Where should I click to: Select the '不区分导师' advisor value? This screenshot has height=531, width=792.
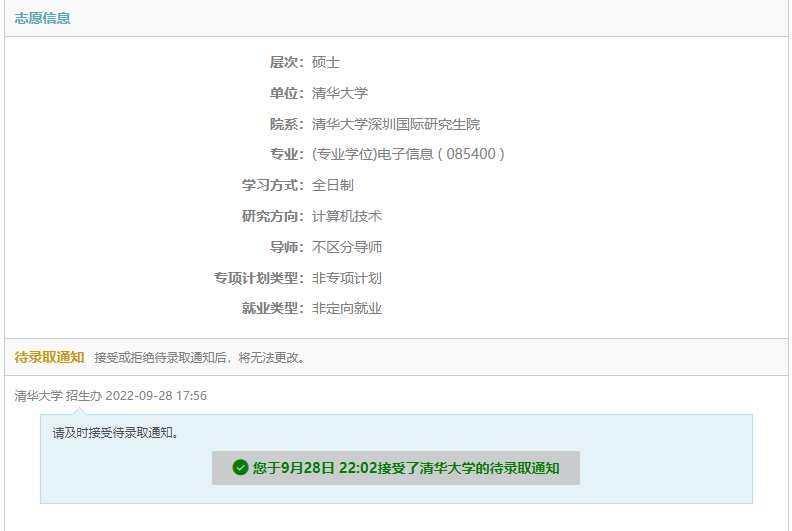click(x=347, y=247)
